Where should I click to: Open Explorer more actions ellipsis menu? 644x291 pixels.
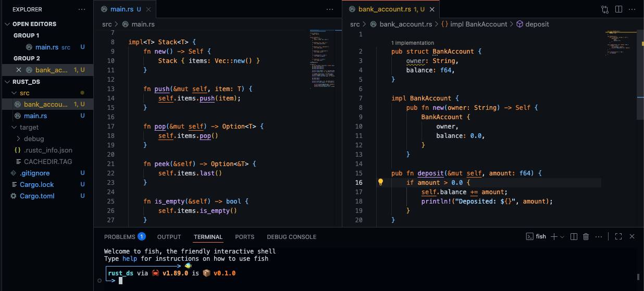point(82,9)
